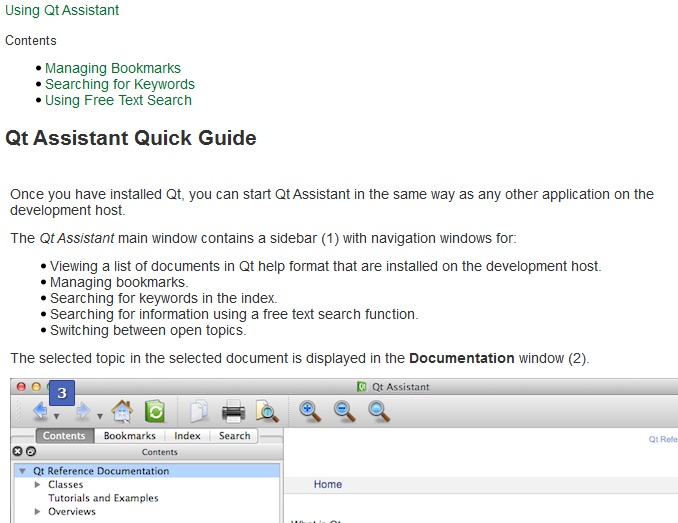Open the Managing Bookmarks link

tap(113, 69)
